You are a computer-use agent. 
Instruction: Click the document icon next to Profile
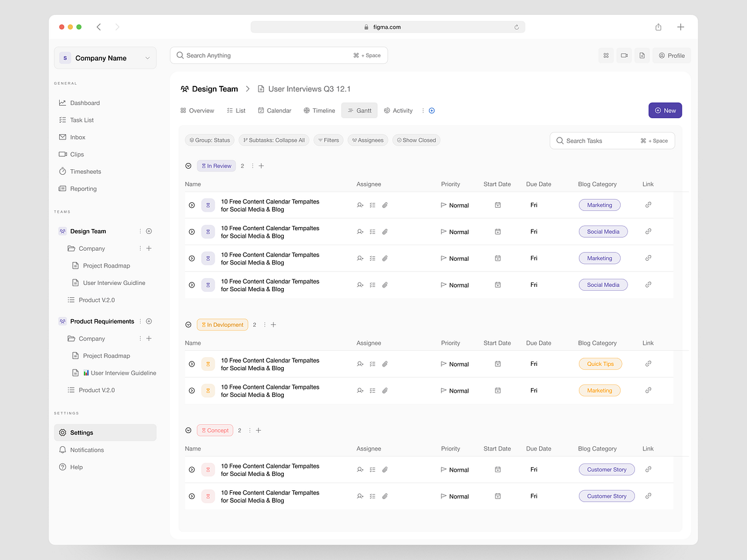click(x=642, y=55)
